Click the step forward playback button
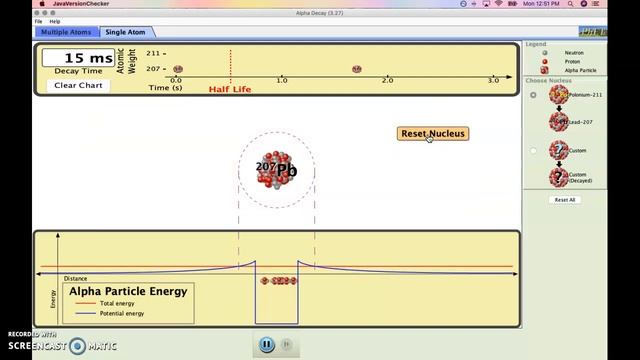 [x=287, y=344]
